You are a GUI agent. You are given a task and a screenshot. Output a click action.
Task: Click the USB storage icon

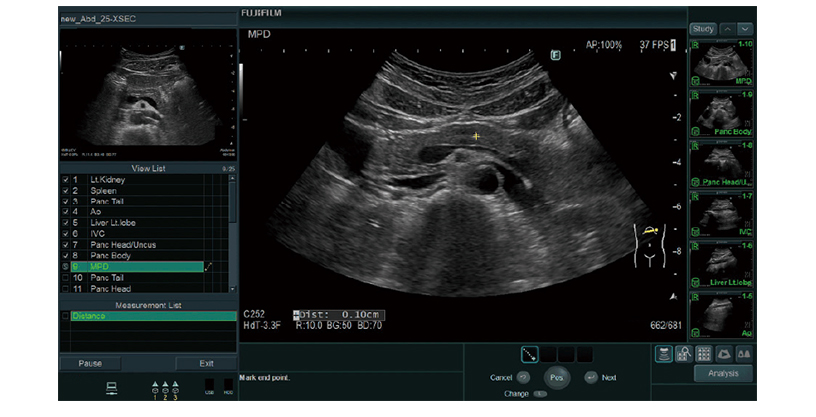[208, 386]
